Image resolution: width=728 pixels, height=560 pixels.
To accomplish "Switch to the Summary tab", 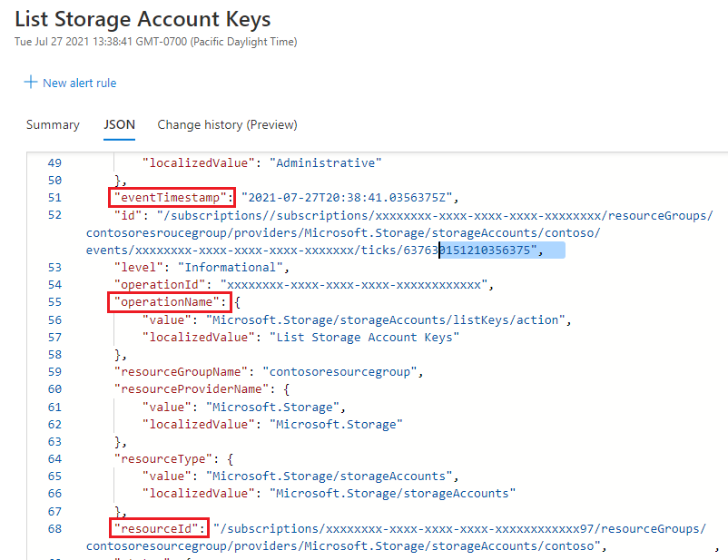I will (x=52, y=124).
